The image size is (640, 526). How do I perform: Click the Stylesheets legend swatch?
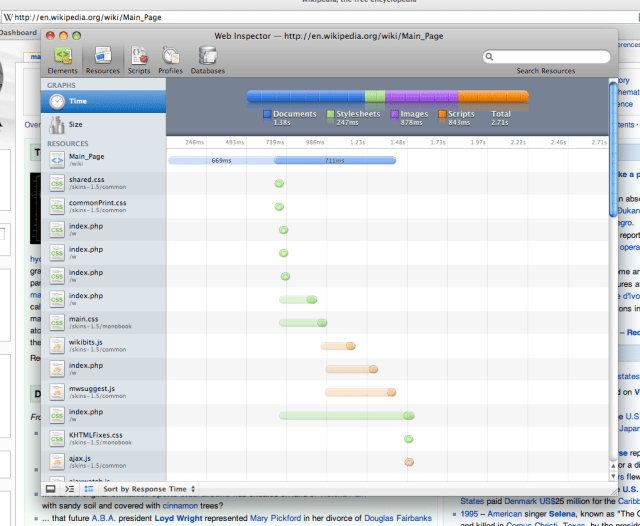(x=330, y=114)
